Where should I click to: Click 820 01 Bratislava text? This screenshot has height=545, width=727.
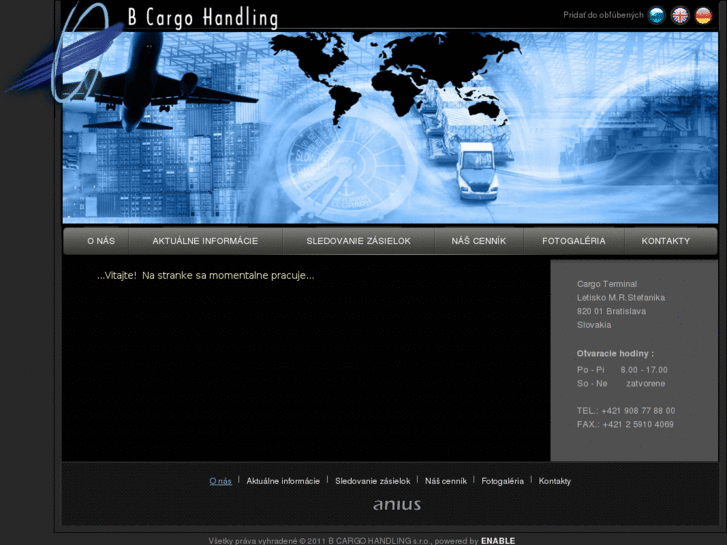(x=611, y=311)
